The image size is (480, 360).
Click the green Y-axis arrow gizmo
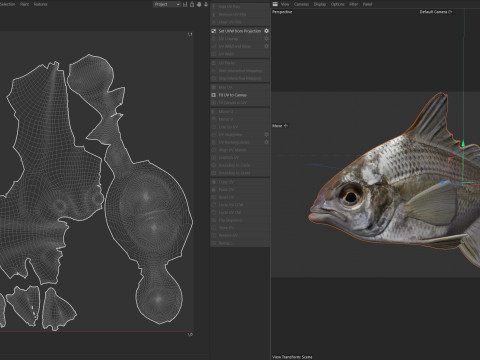[x=463, y=144]
